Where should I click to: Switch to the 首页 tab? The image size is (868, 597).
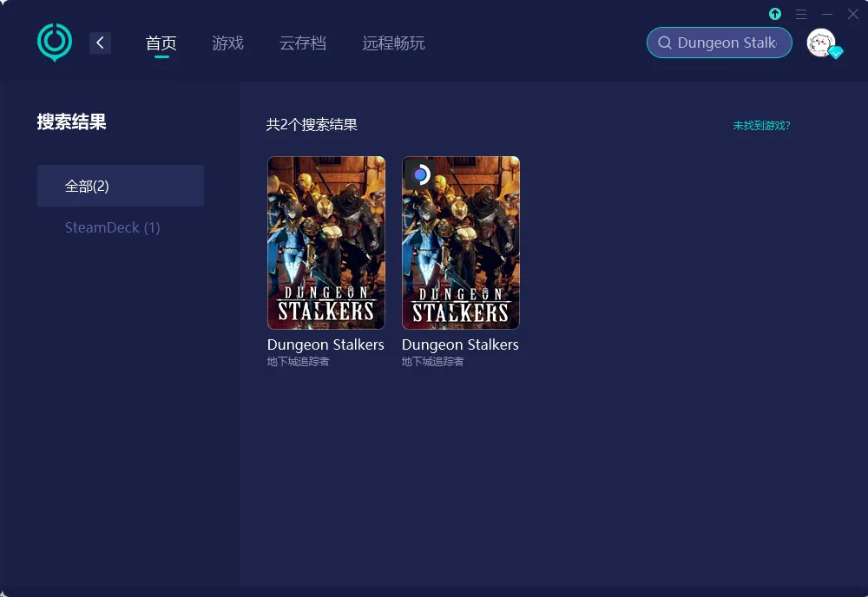click(x=161, y=43)
